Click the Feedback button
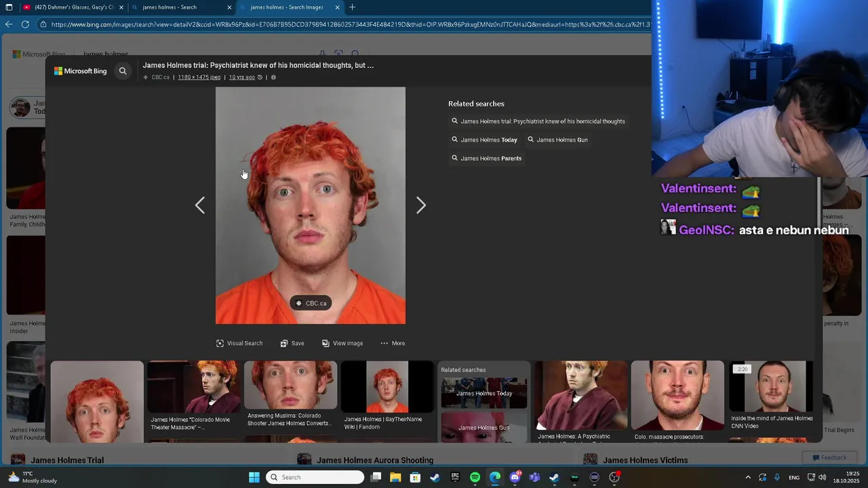The width and height of the screenshot is (868, 488). point(828,457)
